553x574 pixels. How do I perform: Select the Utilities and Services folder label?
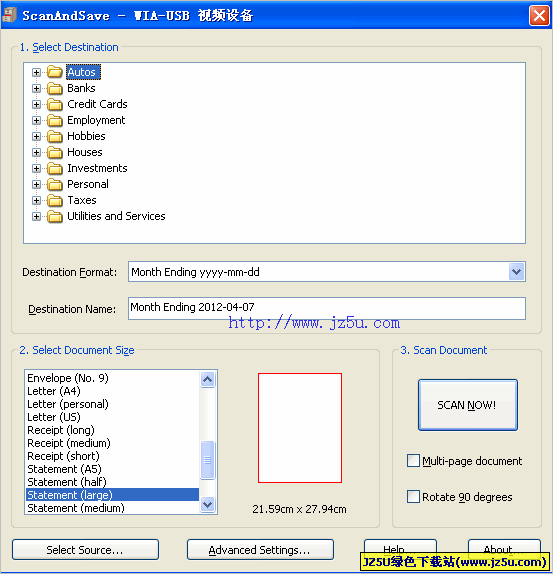click(116, 216)
